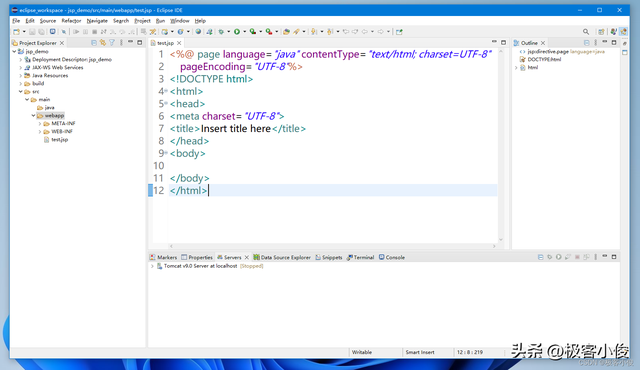The width and height of the screenshot is (640, 370).
Task: Maximize the Servers view panel
Action: click(x=614, y=257)
